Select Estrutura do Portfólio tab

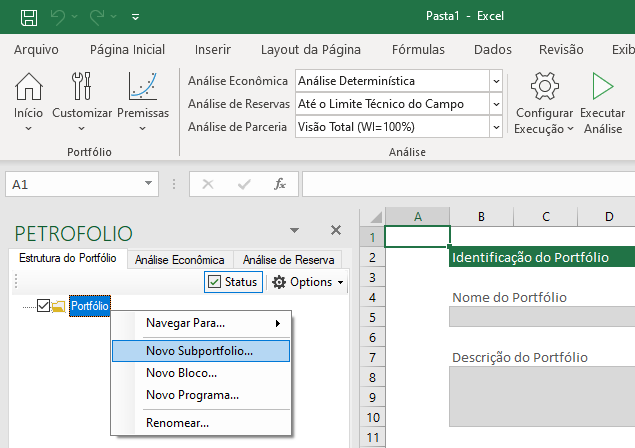[68, 258]
